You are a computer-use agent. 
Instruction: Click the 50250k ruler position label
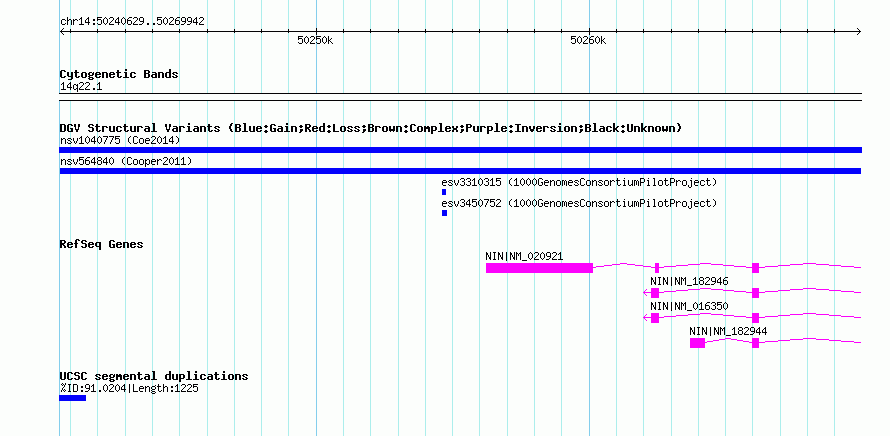click(315, 40)
